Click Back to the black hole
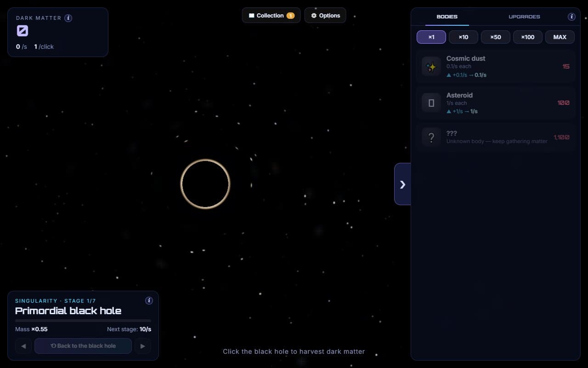 coord(83,346)
